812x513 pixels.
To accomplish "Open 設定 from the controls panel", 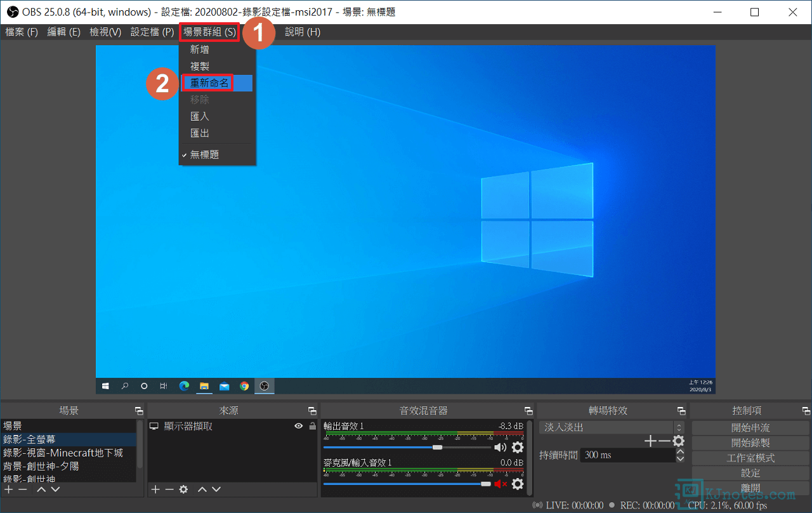I will coord(750,473).
